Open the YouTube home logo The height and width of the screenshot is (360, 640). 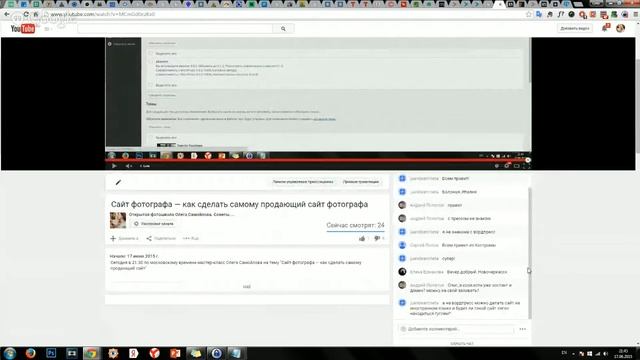point(22,29)
